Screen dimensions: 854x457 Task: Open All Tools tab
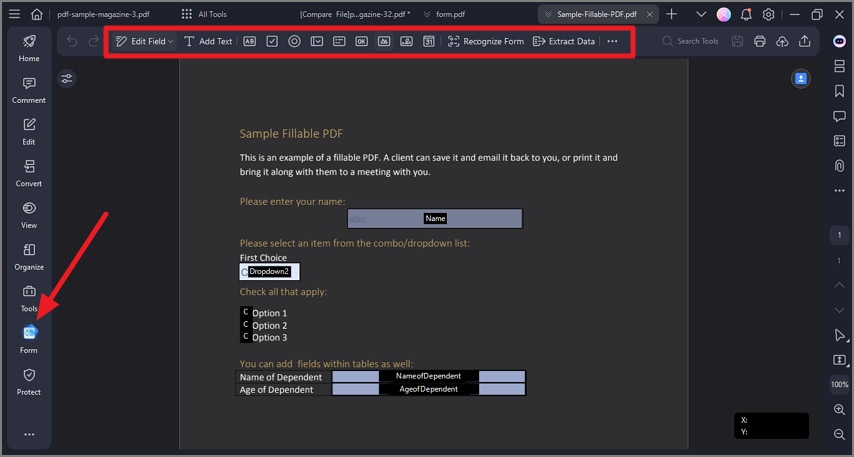[x=204, y=14]
